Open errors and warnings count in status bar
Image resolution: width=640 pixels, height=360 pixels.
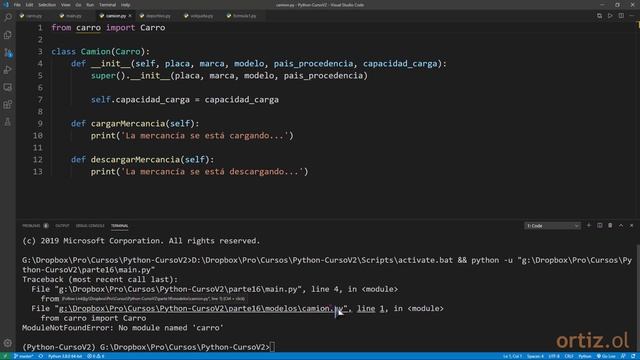click(x=96, y=356)
